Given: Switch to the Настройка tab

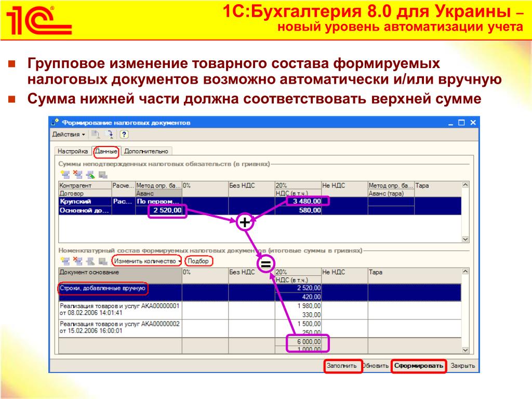Looking at the screenshot, I should (x=73, y=151).
